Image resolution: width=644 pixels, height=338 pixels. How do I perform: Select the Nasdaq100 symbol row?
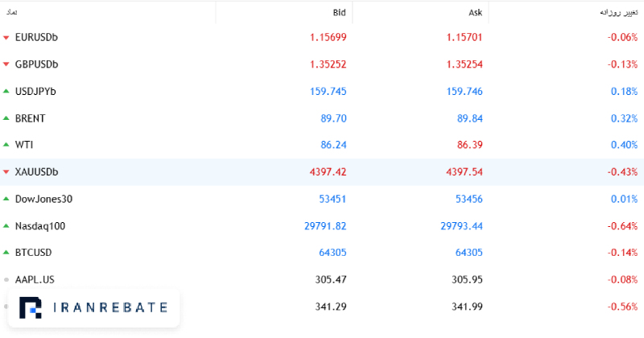322,226
